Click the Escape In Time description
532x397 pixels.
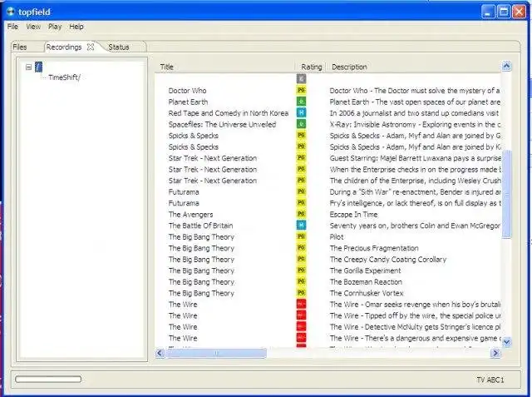(353, 214)
